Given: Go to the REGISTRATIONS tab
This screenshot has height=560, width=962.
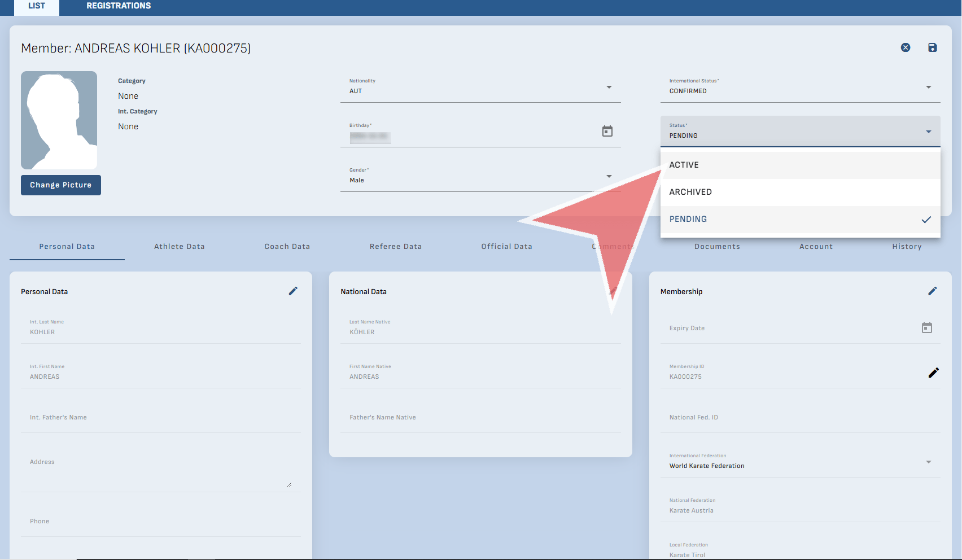Looking at the screenshot, I should 119,6.
